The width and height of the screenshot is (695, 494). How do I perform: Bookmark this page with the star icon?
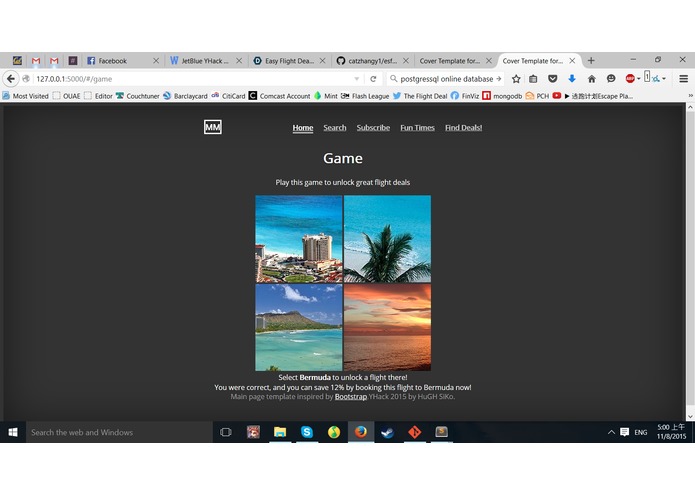[x=516, y=79]
